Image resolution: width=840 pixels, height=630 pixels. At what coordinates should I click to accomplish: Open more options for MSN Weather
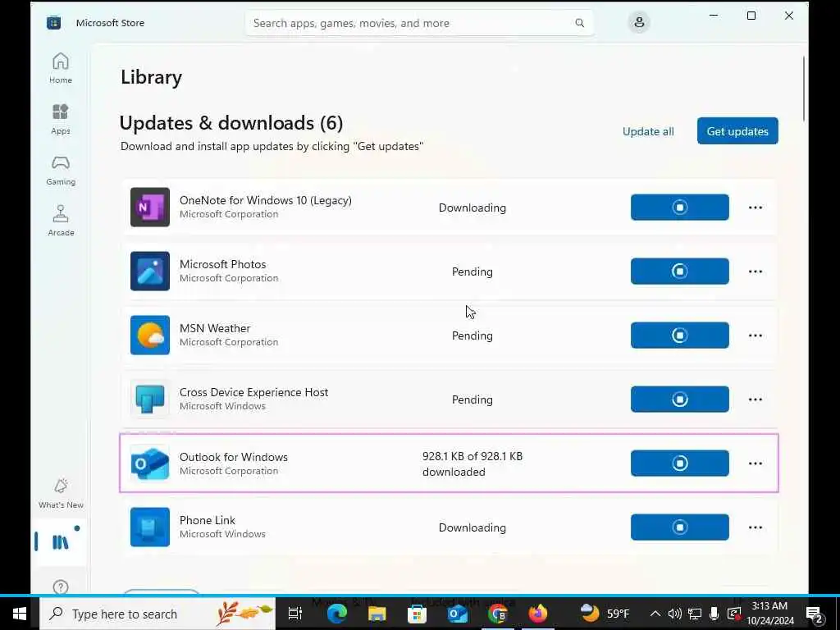point(756,336)
